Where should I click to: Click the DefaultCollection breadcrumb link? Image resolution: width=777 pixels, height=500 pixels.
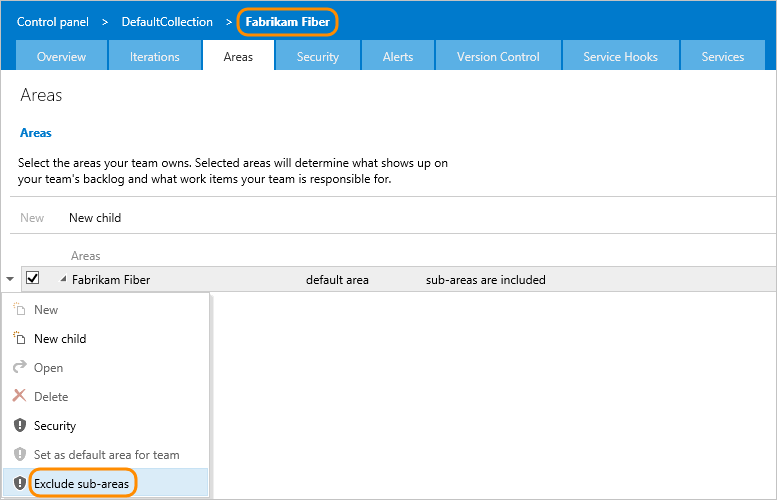(167, 22)
